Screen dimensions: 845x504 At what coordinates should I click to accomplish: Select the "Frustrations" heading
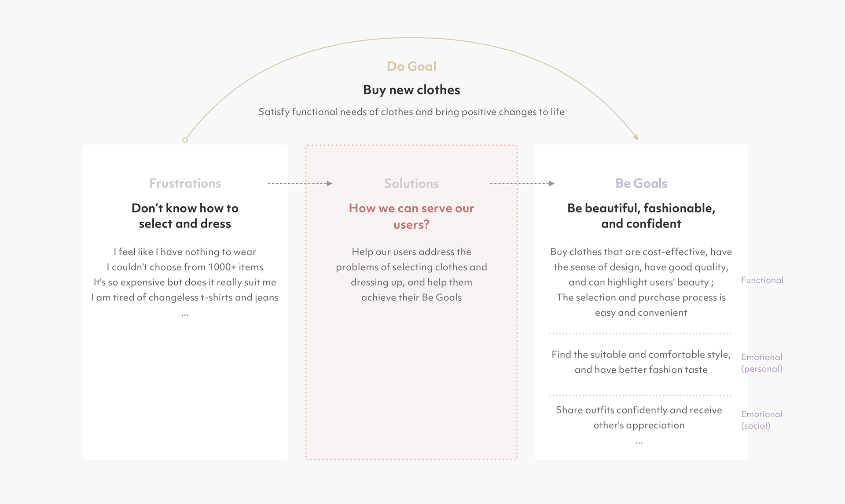(x=185, y=183)
